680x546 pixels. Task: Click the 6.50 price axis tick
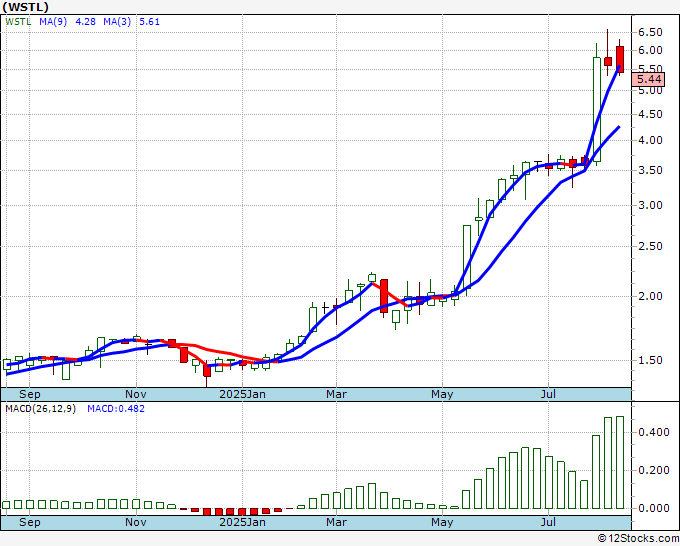pos(650,31)
